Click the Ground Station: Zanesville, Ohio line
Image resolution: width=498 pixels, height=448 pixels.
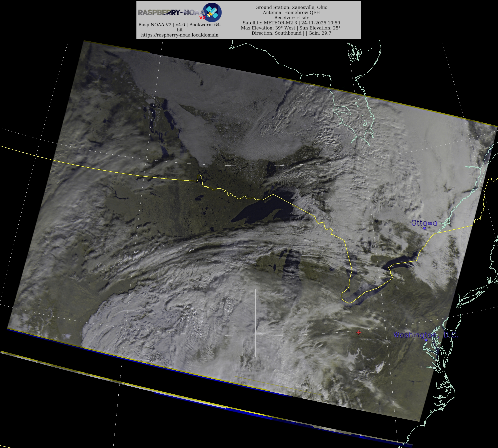[291, 7]
